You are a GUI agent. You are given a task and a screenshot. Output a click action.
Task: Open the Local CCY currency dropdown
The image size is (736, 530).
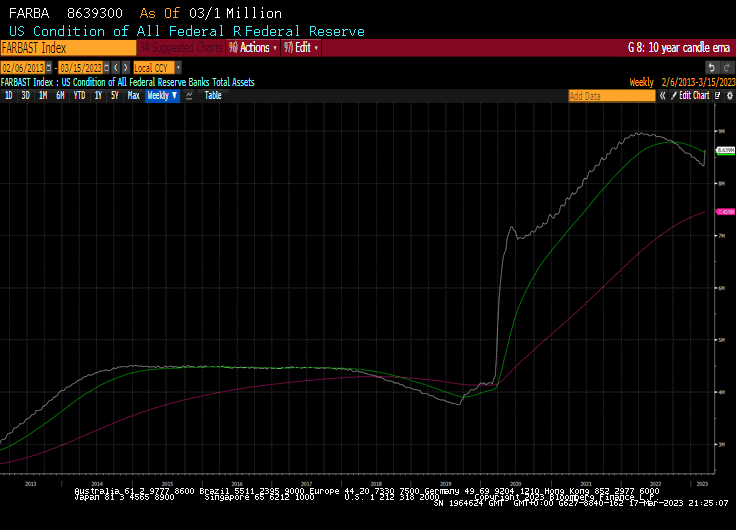158,67
